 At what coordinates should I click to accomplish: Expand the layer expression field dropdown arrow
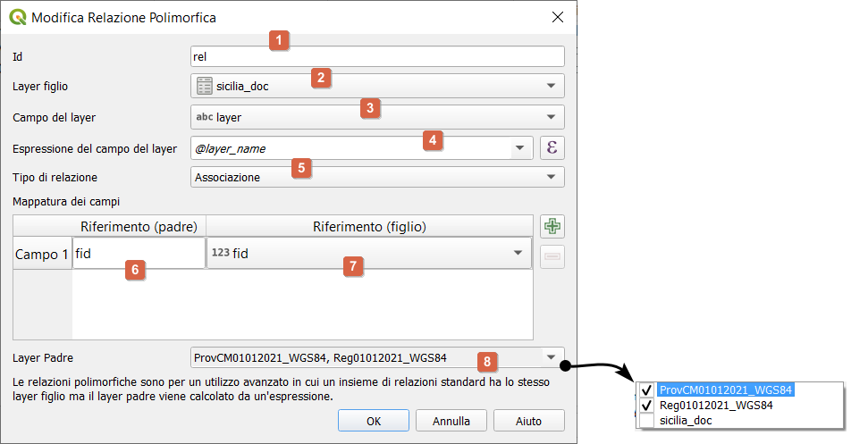pyautogui.click(x=519, y=148)
